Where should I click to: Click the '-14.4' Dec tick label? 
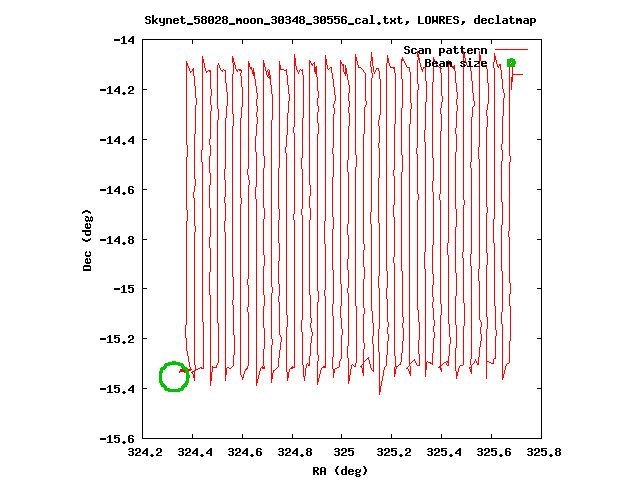(x=117, y=140)
